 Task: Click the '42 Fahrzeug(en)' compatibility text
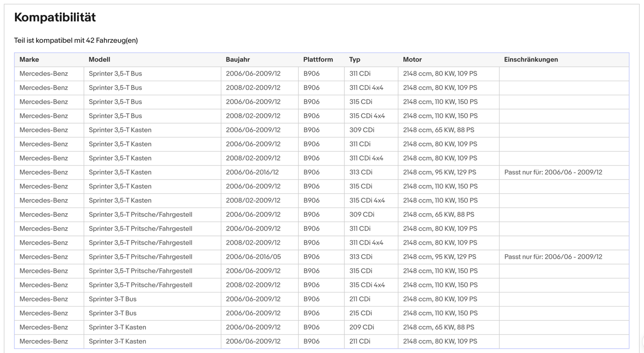pyautogui.click(x=112, y=40)
